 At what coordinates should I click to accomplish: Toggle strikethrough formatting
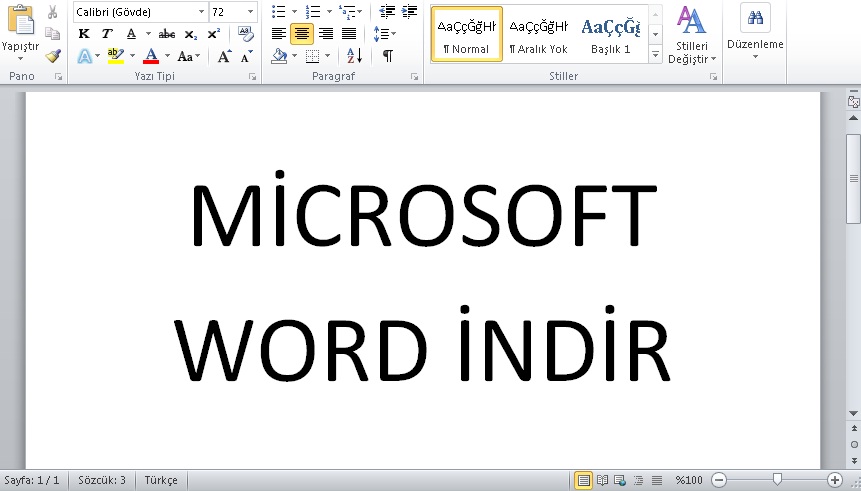click(167, 34)
